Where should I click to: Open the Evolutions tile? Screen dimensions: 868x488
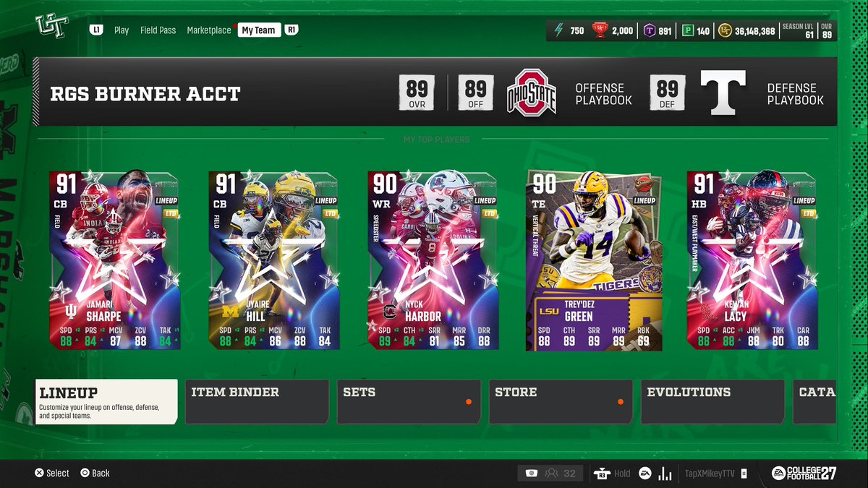(712, 401)
